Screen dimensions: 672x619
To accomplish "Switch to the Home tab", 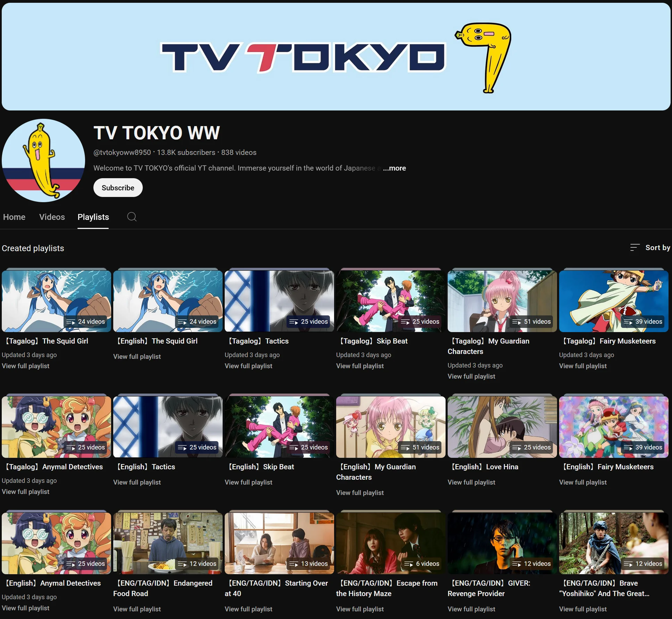I will click(14, 217).
